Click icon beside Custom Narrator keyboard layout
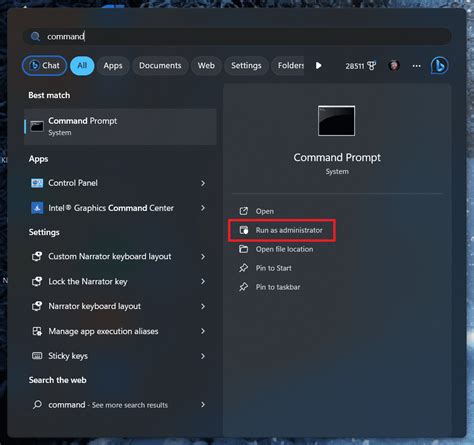This screenshot has height=445, width=474. (37, 256)
